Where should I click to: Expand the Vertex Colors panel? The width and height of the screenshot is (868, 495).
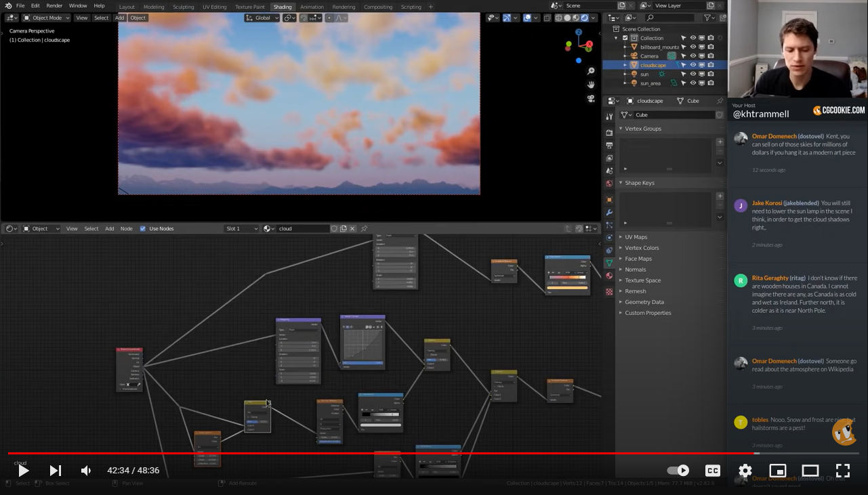[642, 248]
